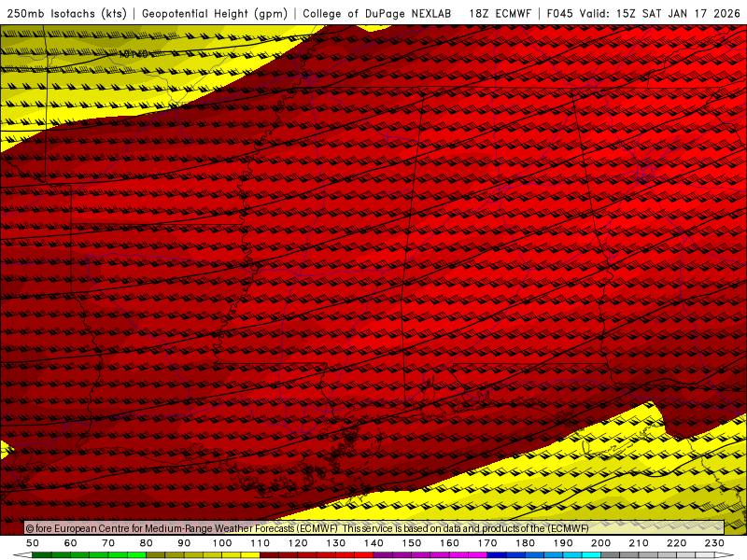
Task: Click the 10140 height contour label
Action: click(134, 54)
